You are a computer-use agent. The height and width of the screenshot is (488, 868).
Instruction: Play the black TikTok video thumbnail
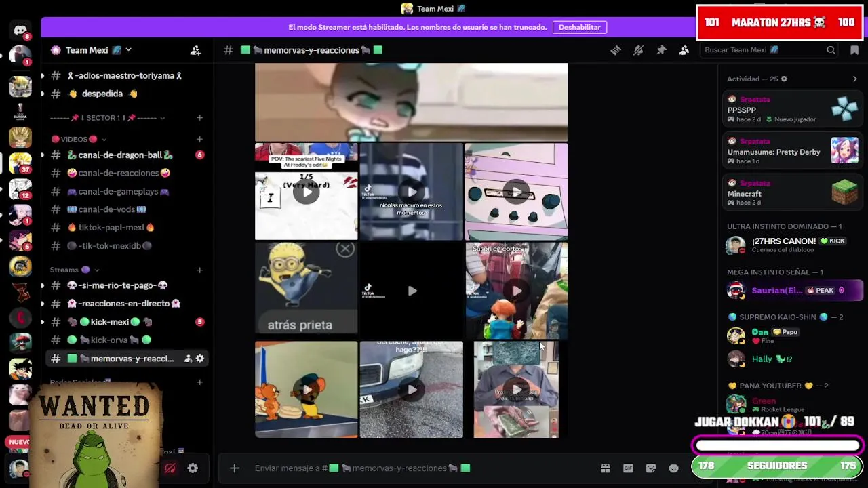pos(412,291)
